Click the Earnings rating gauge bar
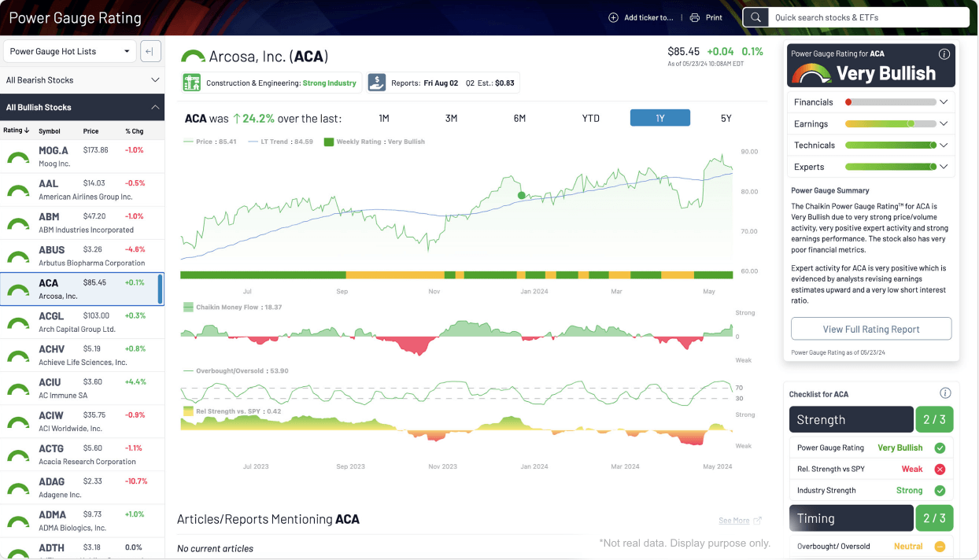 890,123
